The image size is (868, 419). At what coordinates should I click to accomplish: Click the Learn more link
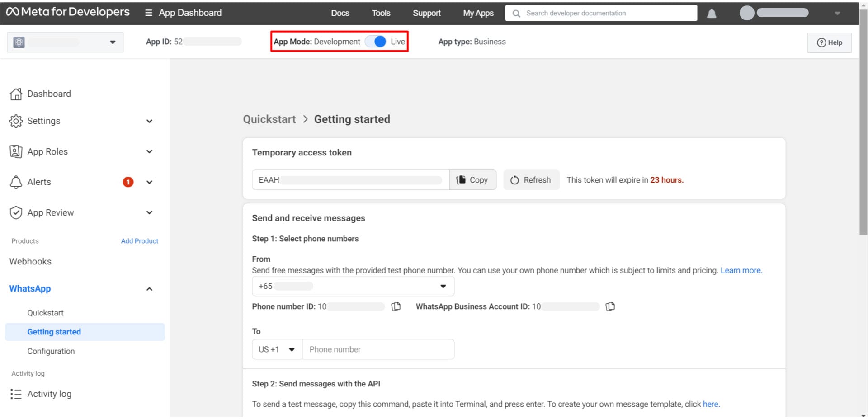coord(741,270)
